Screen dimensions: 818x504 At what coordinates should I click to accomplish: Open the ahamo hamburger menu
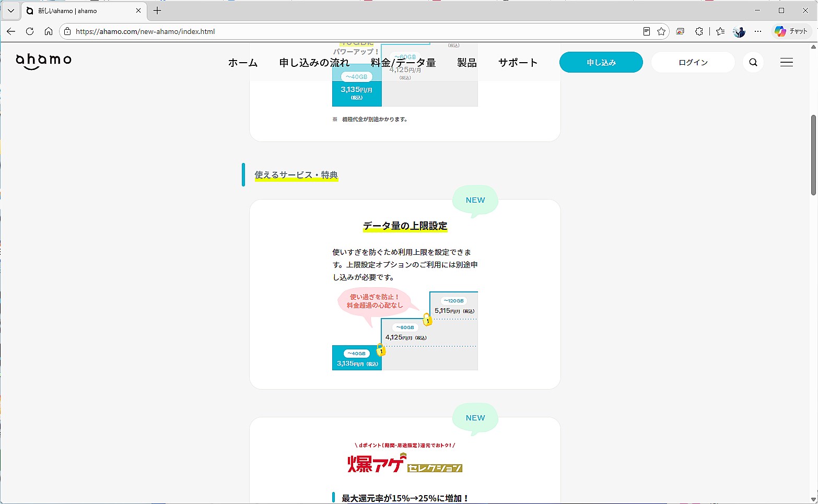(787, 62)
